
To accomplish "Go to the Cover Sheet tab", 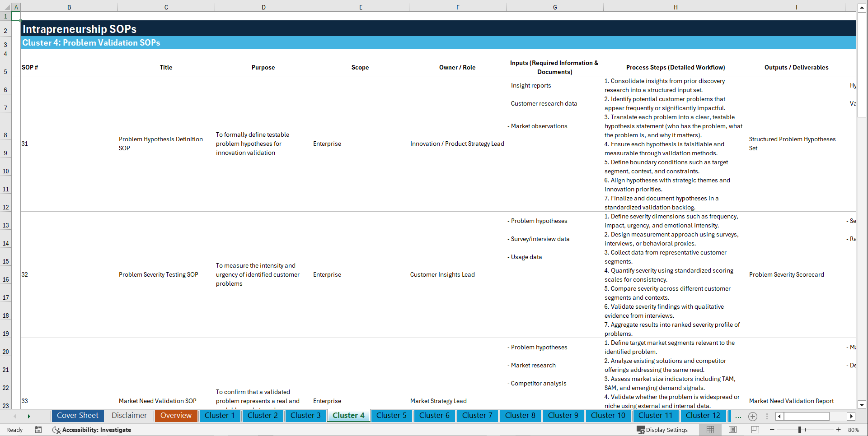I will pos(77,416).
